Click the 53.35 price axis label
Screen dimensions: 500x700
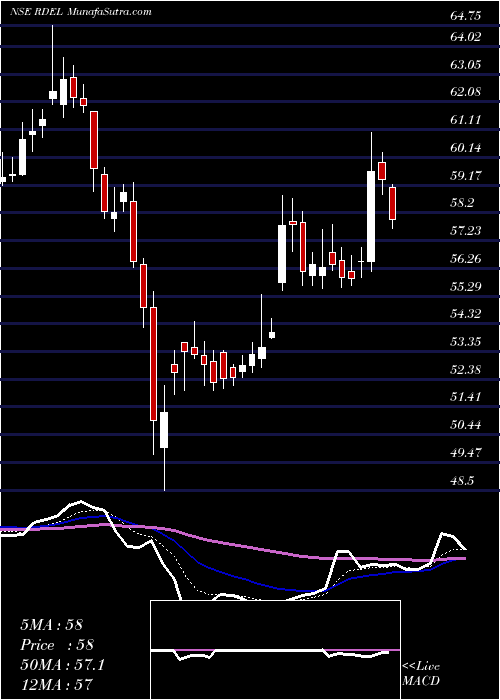[x=466, y=342]
